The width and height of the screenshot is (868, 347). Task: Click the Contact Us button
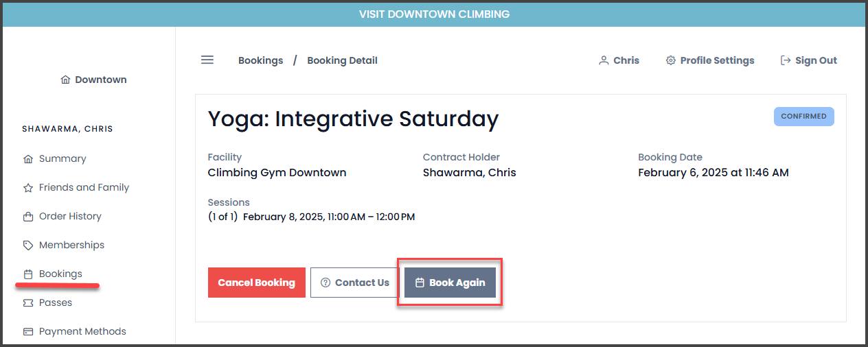(x=354, y=283)
